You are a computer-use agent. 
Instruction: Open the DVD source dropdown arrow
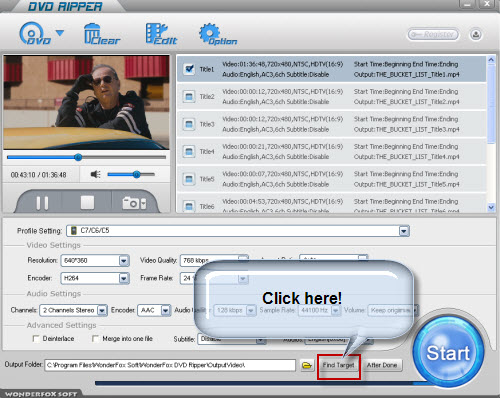tap(60, 33)
